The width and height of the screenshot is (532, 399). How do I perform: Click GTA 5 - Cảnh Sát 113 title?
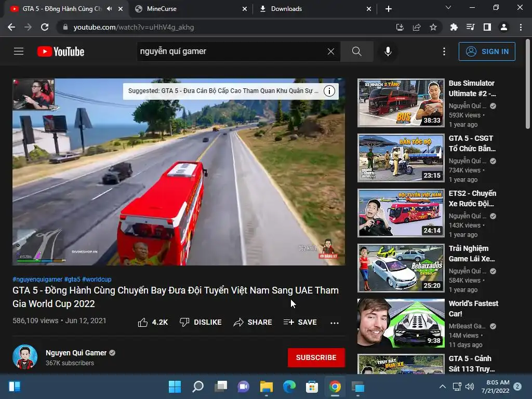tap(472, 364)
